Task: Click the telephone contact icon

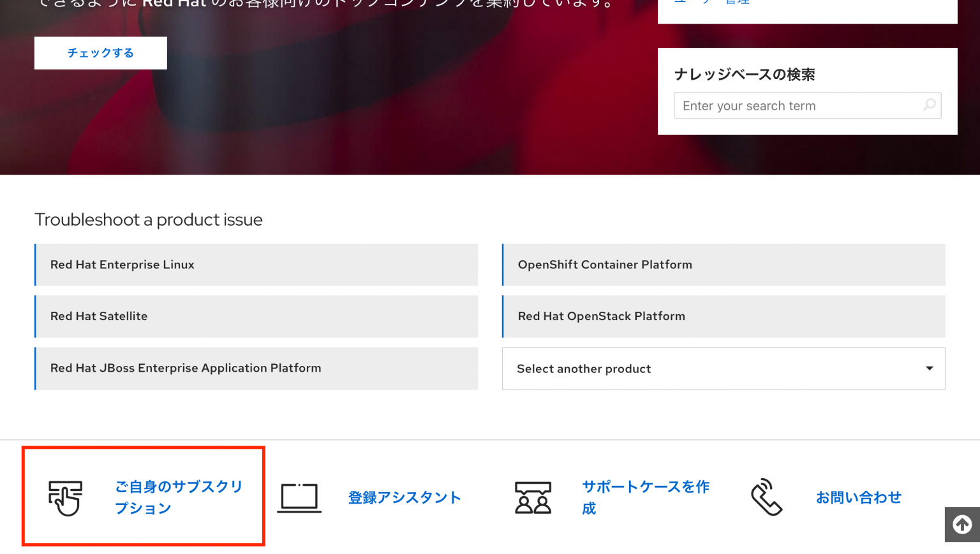Action: click(x=766, y=497)
